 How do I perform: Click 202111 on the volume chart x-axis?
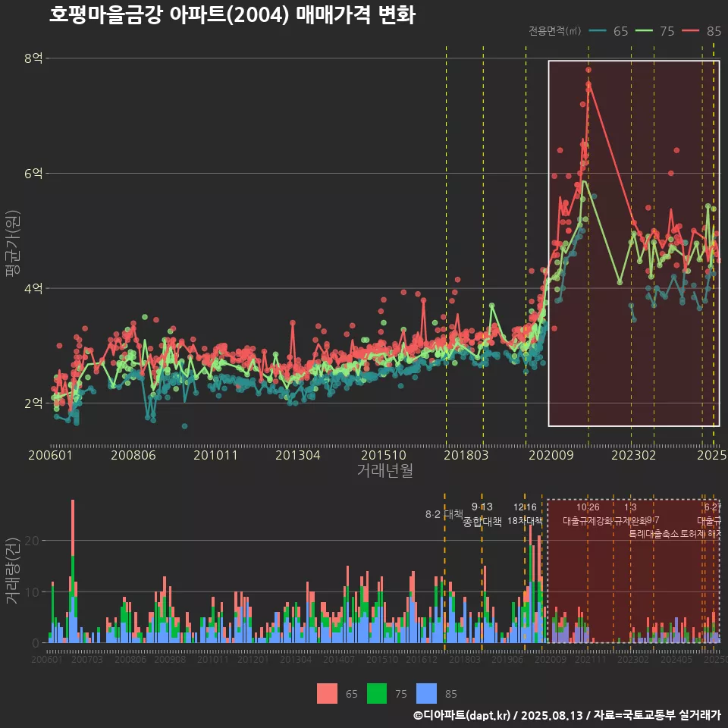tap(591, 659)
